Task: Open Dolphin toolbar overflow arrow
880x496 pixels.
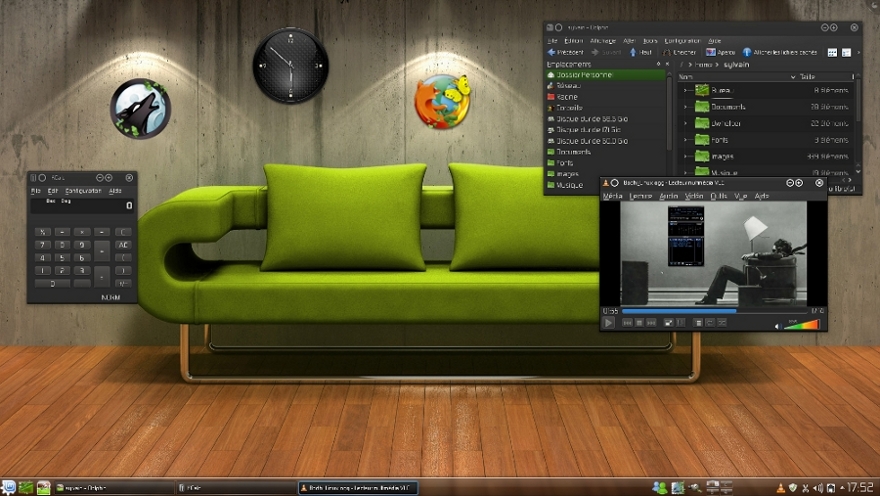Action: point(859,52)
